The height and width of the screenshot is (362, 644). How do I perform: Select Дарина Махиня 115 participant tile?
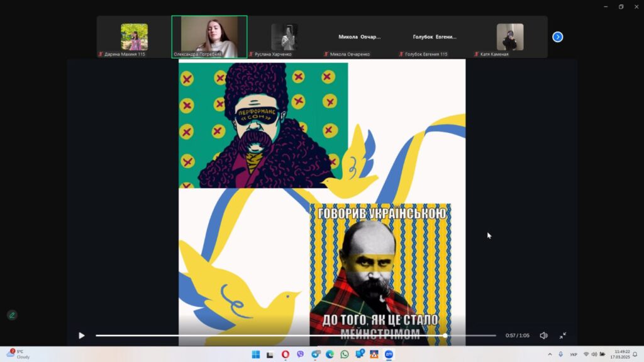pyautogui.click(x=135, y=37)
